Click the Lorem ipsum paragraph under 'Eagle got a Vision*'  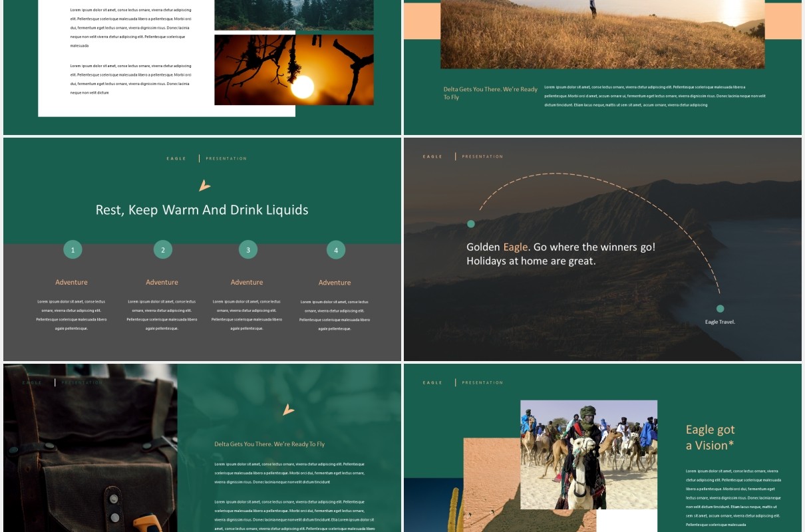[x=734, y=497]
